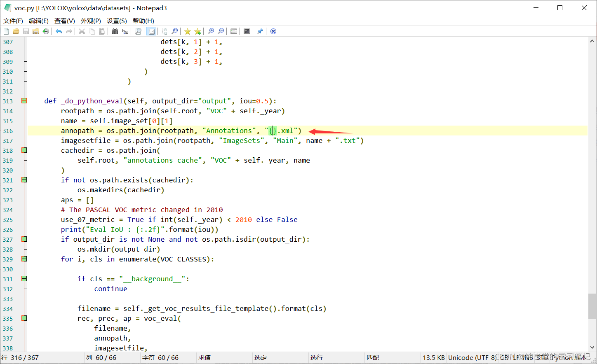Open the 查看(V) menu

click(x=65, y=21)
